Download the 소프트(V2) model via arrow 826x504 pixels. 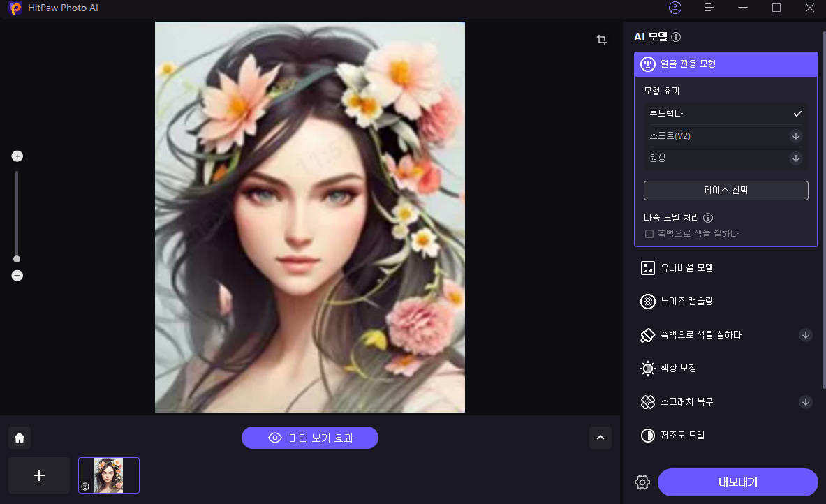[x=795, y=136]
